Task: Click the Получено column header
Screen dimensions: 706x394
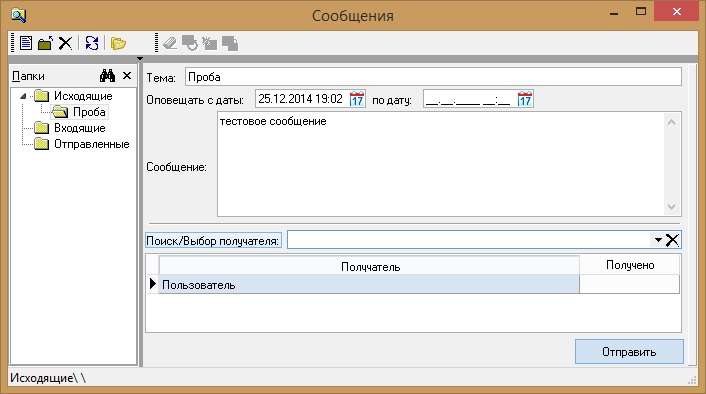Action: pos(629,265)
